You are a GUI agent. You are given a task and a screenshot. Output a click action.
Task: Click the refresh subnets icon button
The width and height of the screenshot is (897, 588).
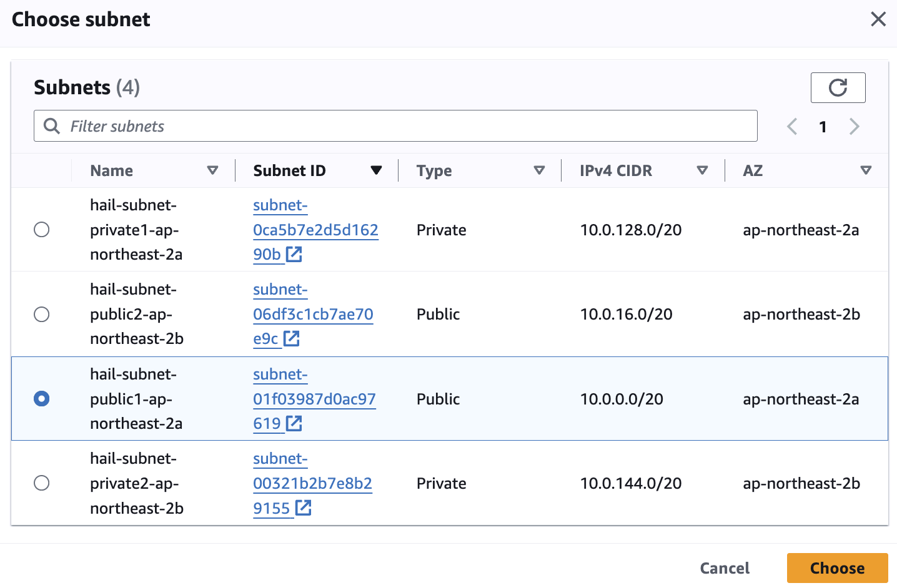click(838, 87)
